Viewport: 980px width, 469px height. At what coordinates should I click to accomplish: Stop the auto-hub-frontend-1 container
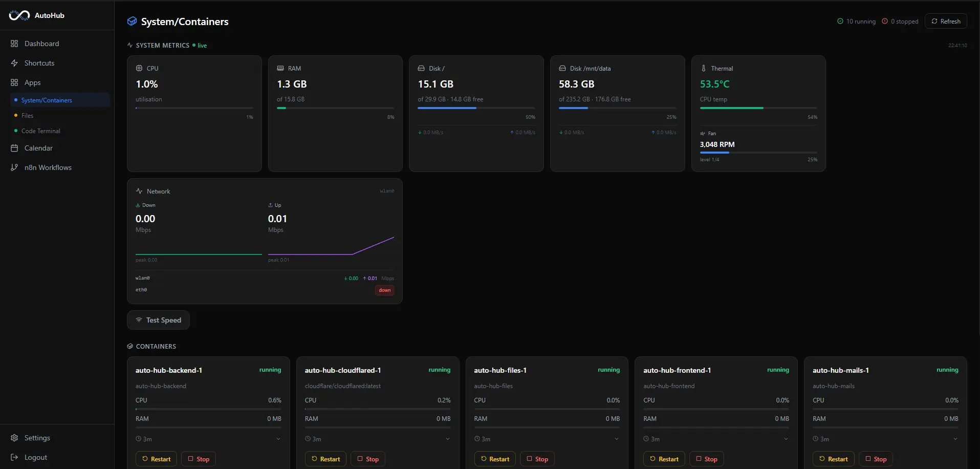[707, 459]
